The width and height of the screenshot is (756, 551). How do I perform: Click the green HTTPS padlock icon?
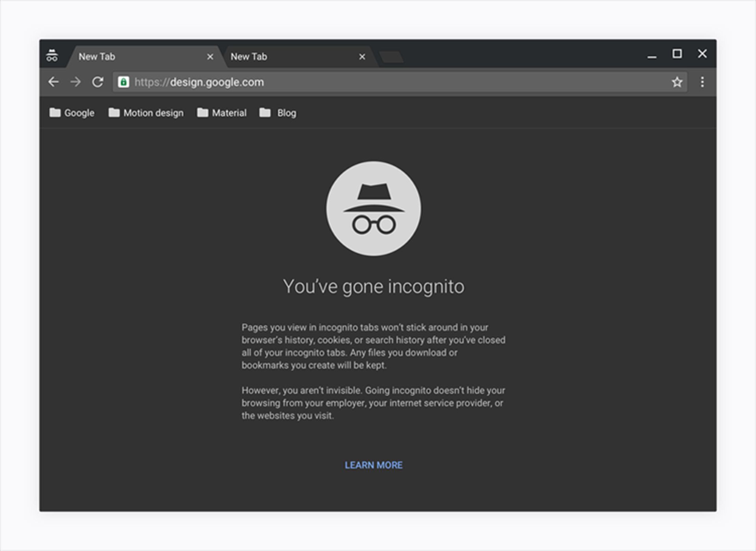[x=124, y=82]
